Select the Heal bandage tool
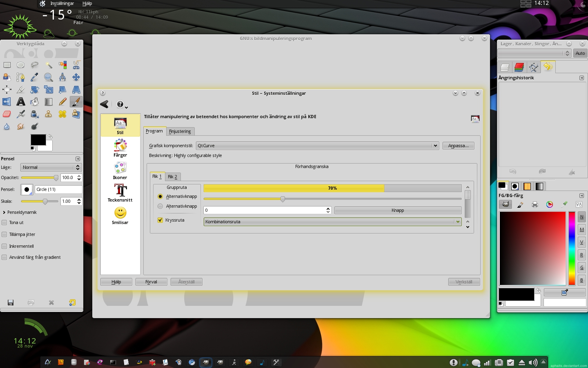This screenshot has height=368, width=588. point(62,114)
